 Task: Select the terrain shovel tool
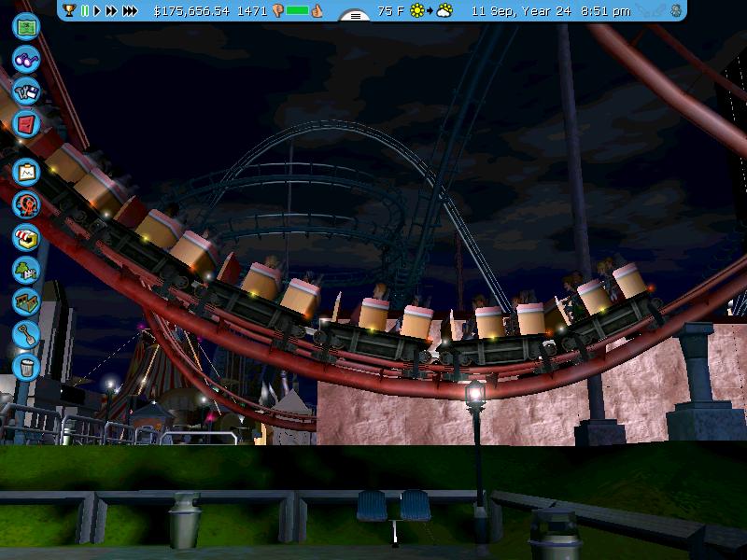[26, 334]
